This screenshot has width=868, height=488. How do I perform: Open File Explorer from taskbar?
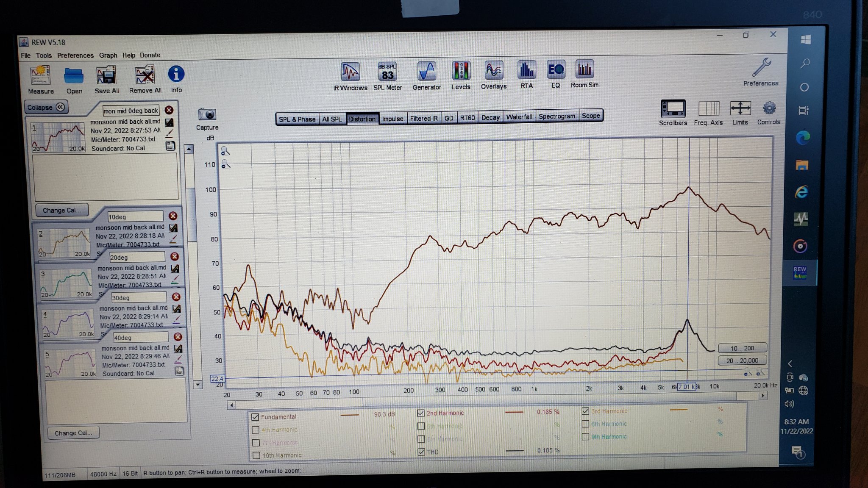pos(802,165)
